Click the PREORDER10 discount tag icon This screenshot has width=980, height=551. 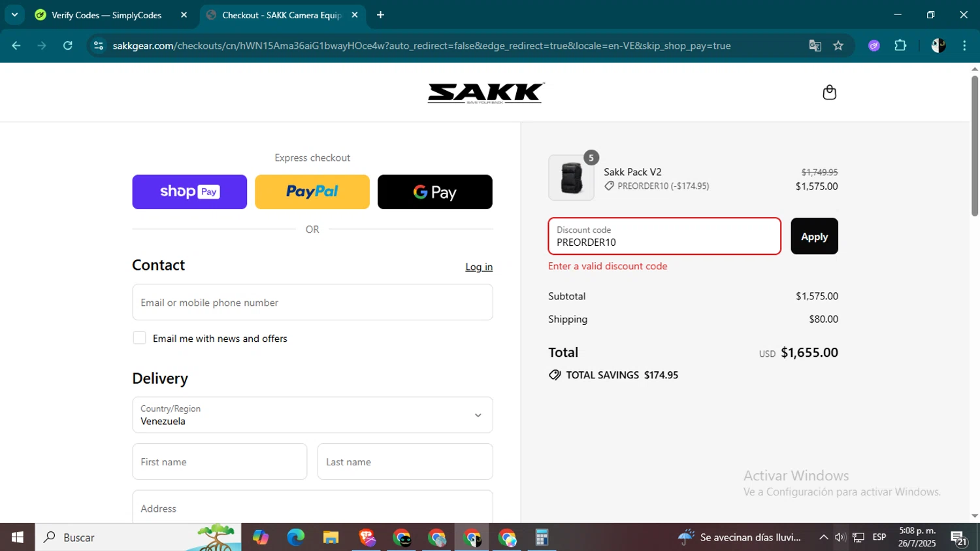coord(609,186)
